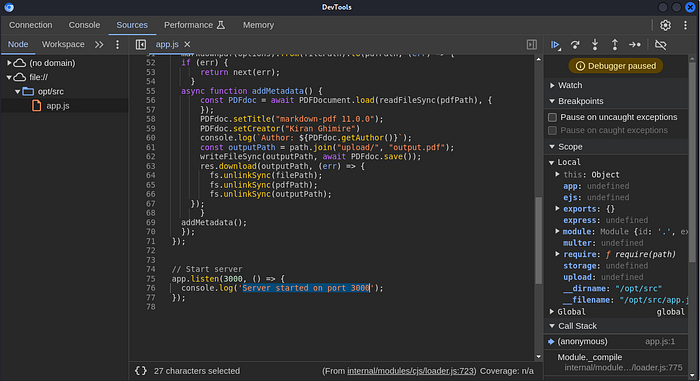The width and height of the screenshot is (700, 381).
Task: Click the file:// cloud icon
Action: tap(20, 77)
